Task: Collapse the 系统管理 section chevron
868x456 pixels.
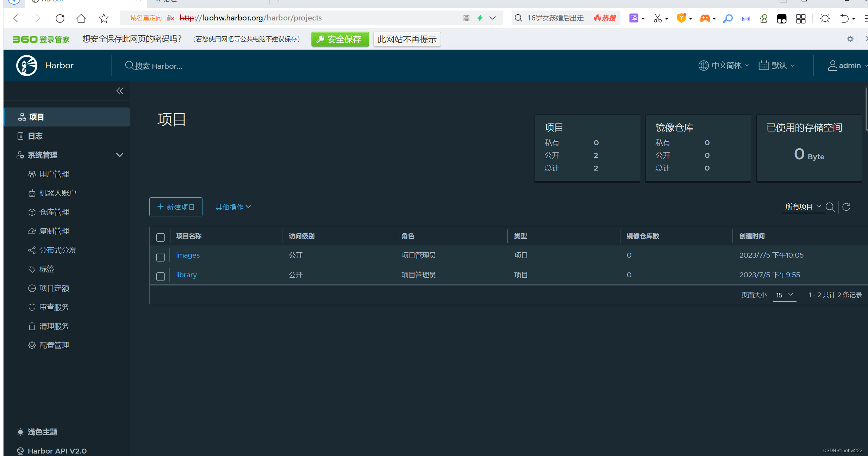Action: [x=120, y=155]
